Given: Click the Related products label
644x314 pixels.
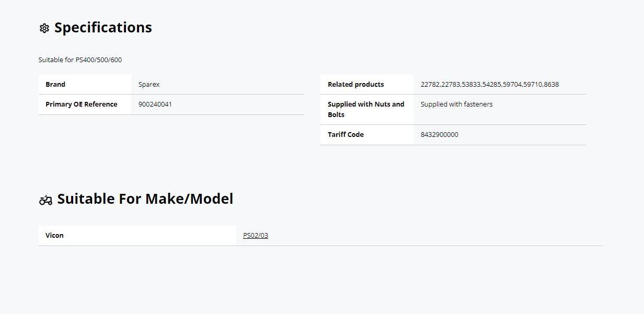Looking at the screenshot, I should 356,85.
